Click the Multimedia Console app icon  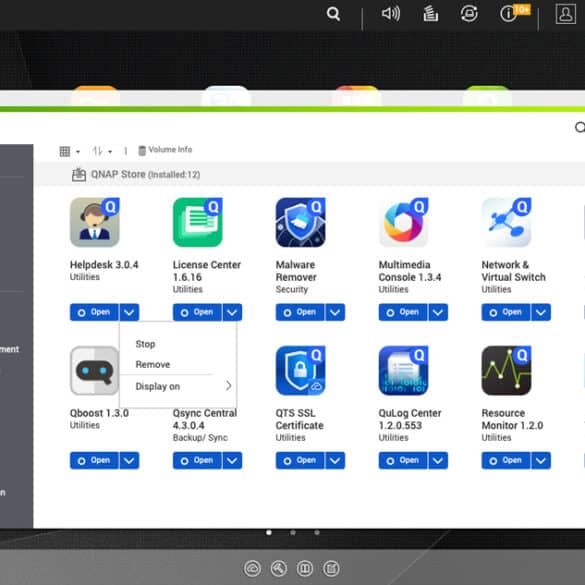403,222
